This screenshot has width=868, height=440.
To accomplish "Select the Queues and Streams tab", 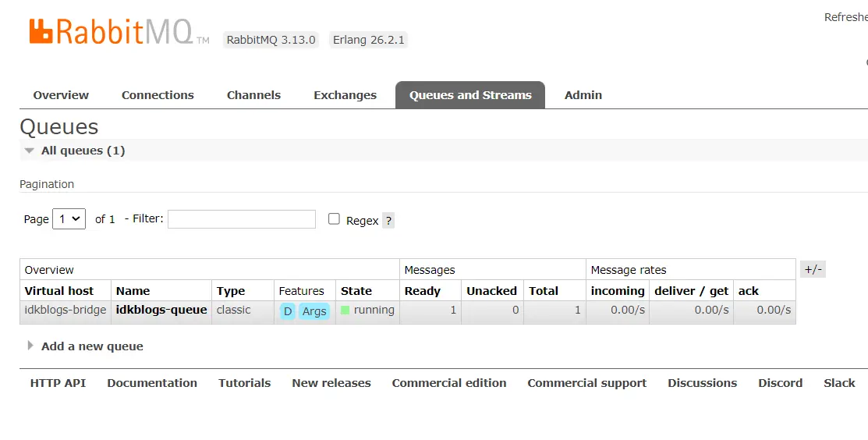I will [x=470, y=95].
